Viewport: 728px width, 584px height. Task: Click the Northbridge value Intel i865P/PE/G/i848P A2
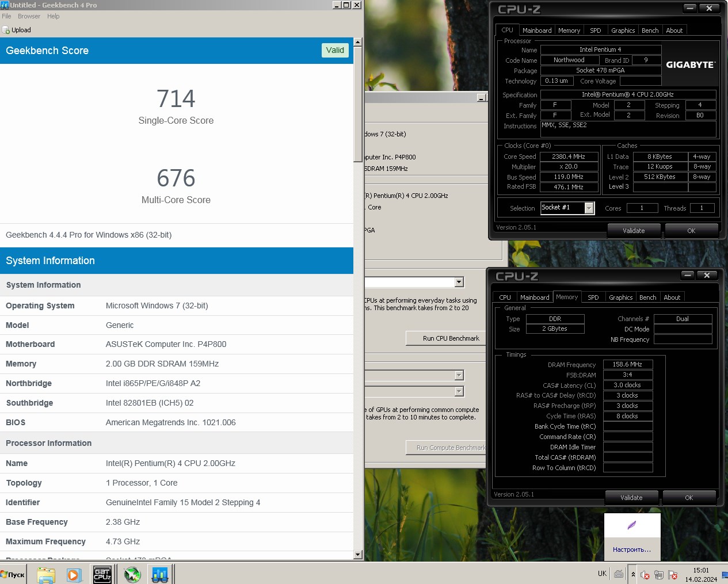point(153,383)
